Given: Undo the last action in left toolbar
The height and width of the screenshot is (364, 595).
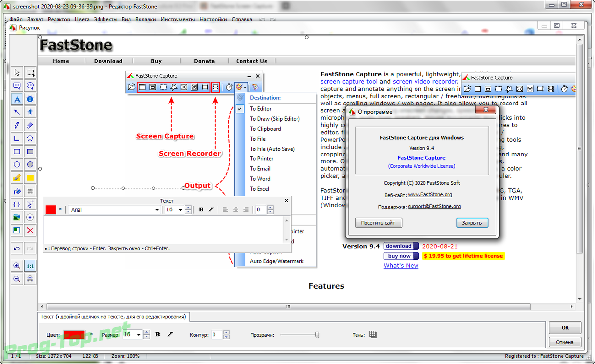Looking at the screenshot, I should click(x=17, y=248).
